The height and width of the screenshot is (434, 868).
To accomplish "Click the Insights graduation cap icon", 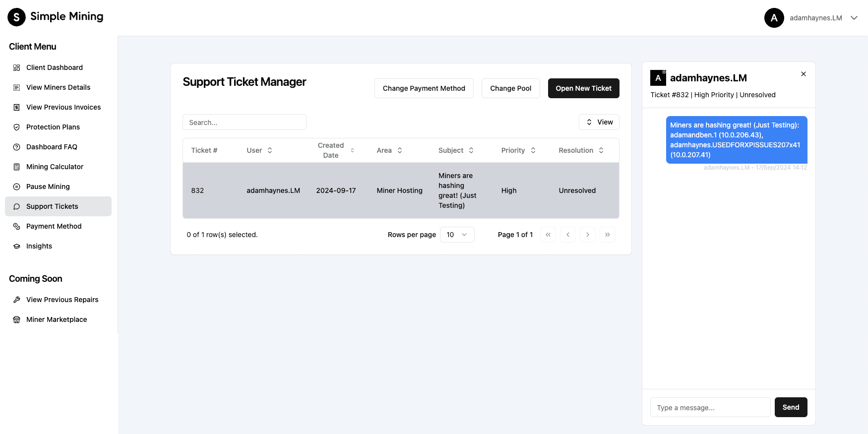I will tap(16, 246).
